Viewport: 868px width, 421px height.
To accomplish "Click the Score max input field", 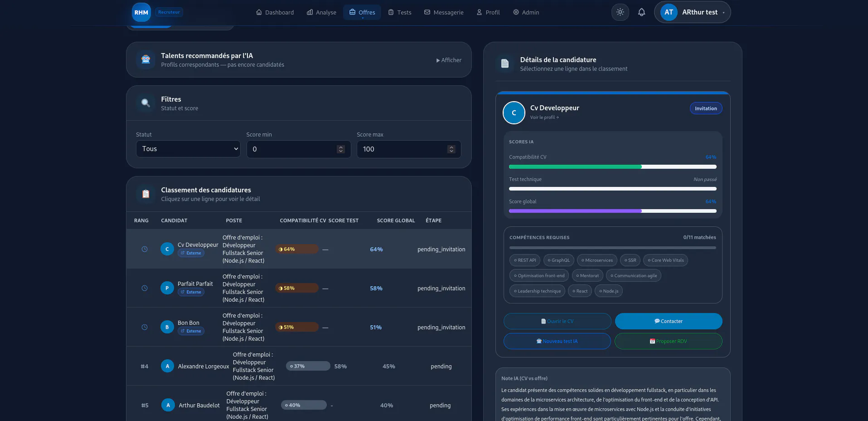I will 409,149.
